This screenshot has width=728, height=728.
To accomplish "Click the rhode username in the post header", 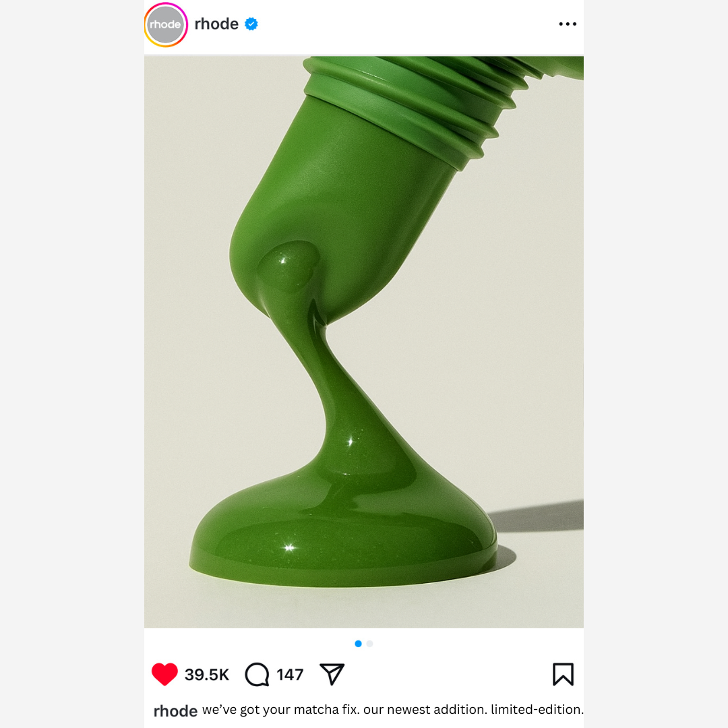I will (x=216, y=24).
